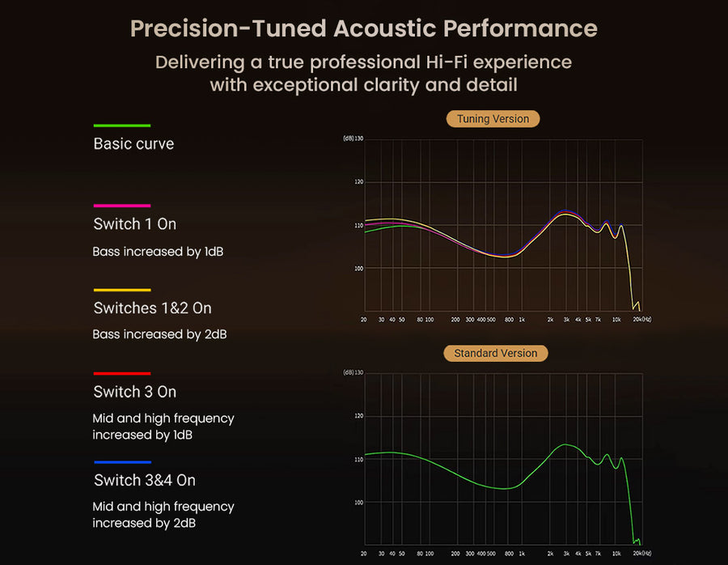Click the Switch 1 On label

click(134, 223)
